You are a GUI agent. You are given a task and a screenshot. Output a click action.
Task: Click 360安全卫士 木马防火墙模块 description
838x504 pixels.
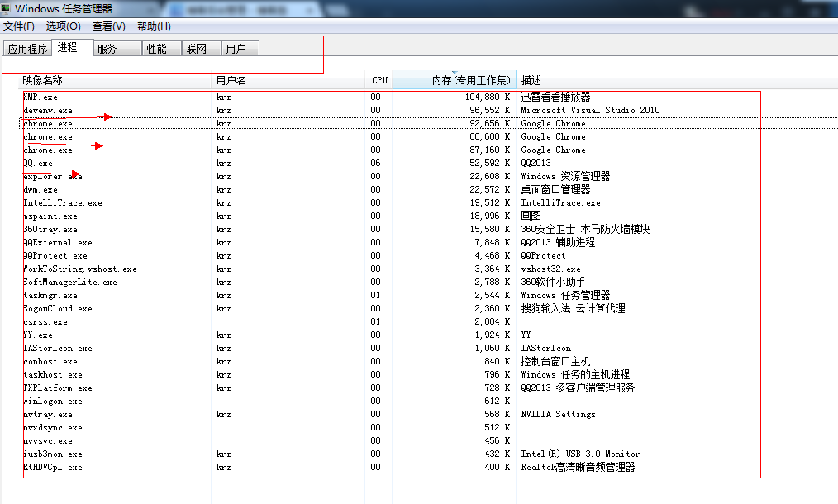click(x=585, y=230)
